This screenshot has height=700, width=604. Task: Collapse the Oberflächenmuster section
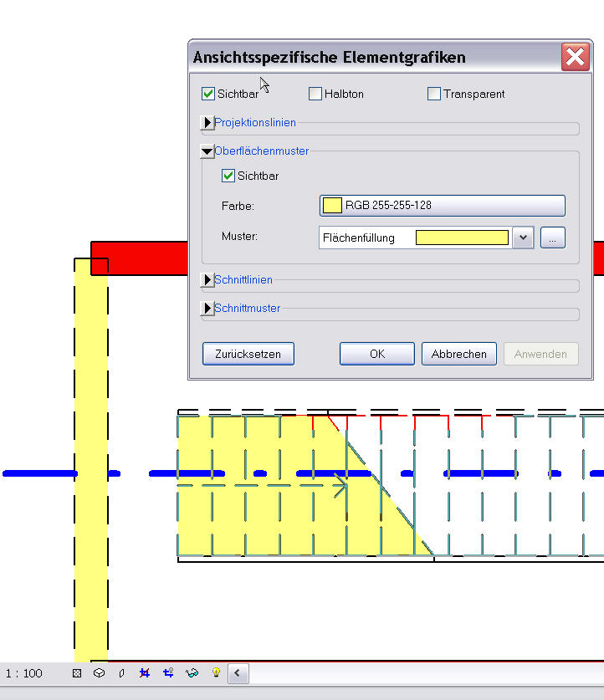pyautogui.click(x=207, y=151)
